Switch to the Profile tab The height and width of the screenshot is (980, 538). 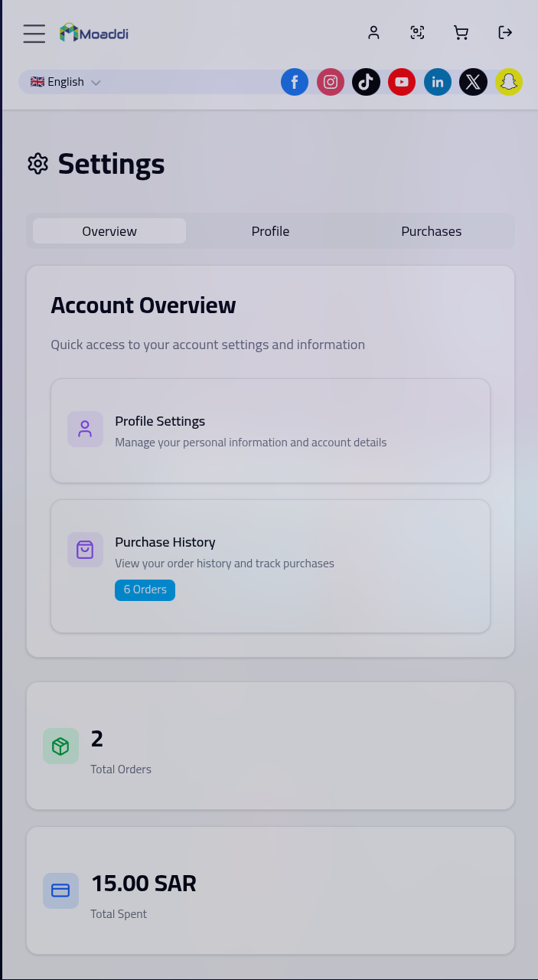[270, 231]
